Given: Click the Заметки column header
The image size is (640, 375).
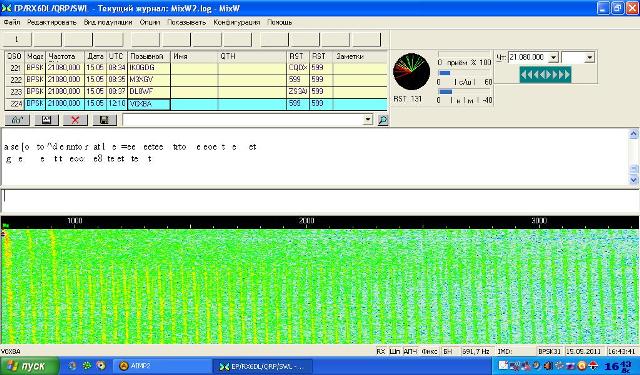Looking at the screenshot, I should [360, 56].
